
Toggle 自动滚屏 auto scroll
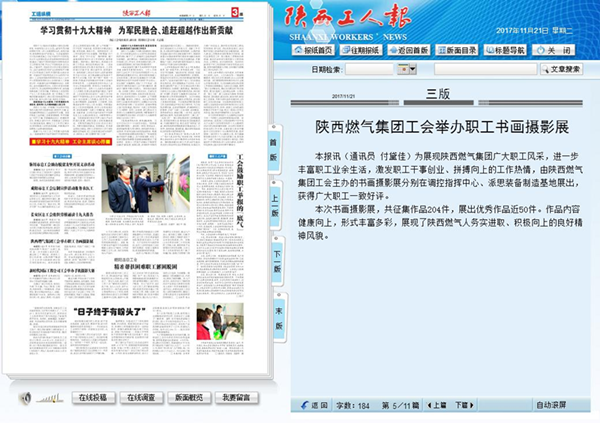[x=551, y=405]
